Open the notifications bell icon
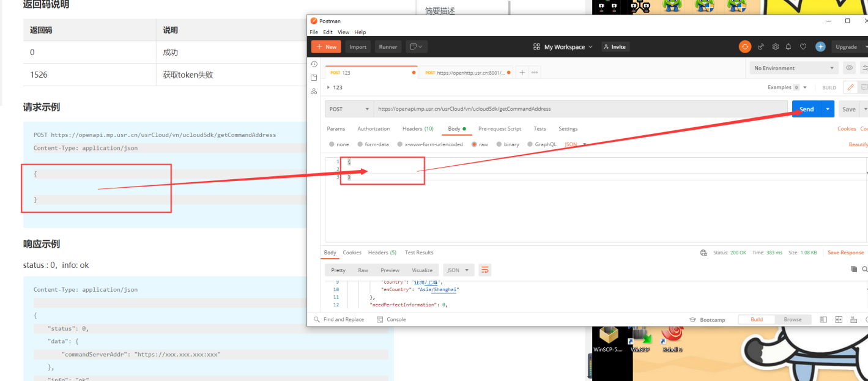 [788, 46]
